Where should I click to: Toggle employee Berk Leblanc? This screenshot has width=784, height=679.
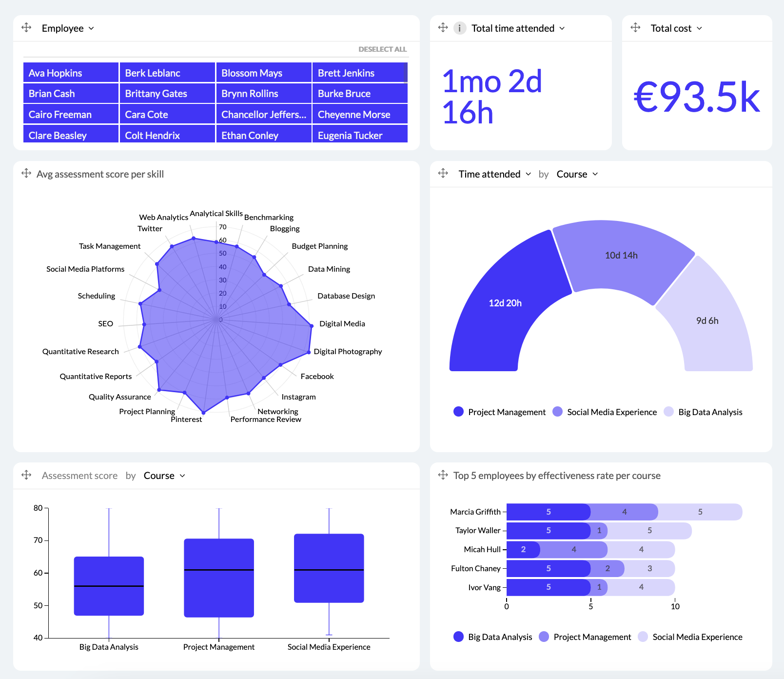pyautogui.click(x=167, y=73)
